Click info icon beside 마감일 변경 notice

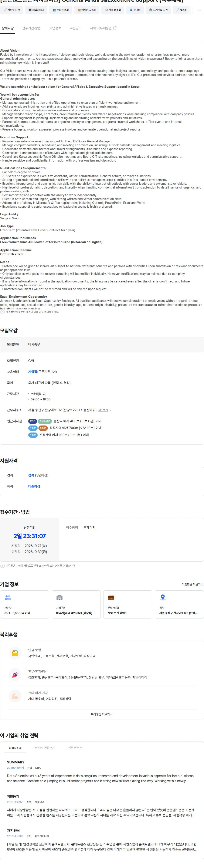pos(3,566)
